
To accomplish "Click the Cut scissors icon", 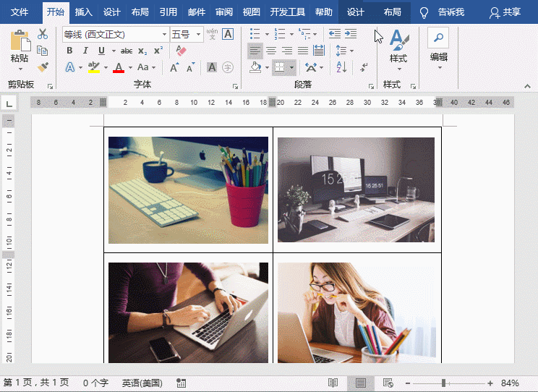I will (43, 34).
